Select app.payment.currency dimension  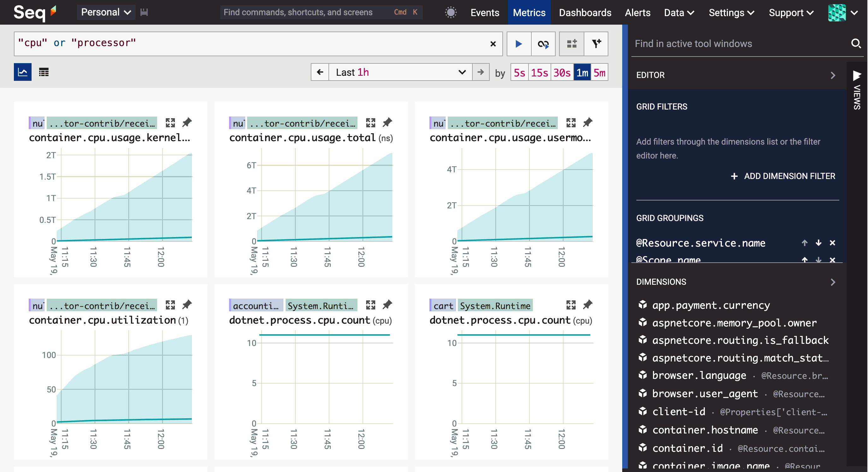pyautogui.click(x=711, y=305)
